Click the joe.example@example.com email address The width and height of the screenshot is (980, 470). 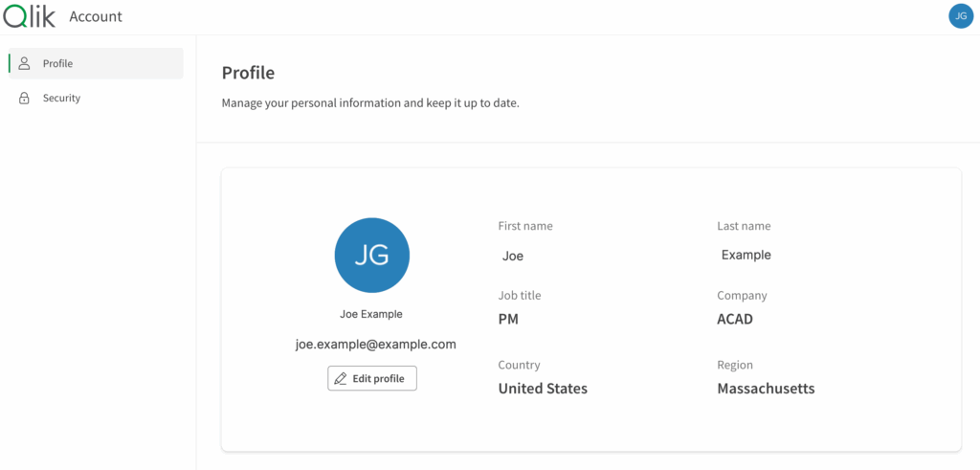pyautogui.click(x=375, y=345)
